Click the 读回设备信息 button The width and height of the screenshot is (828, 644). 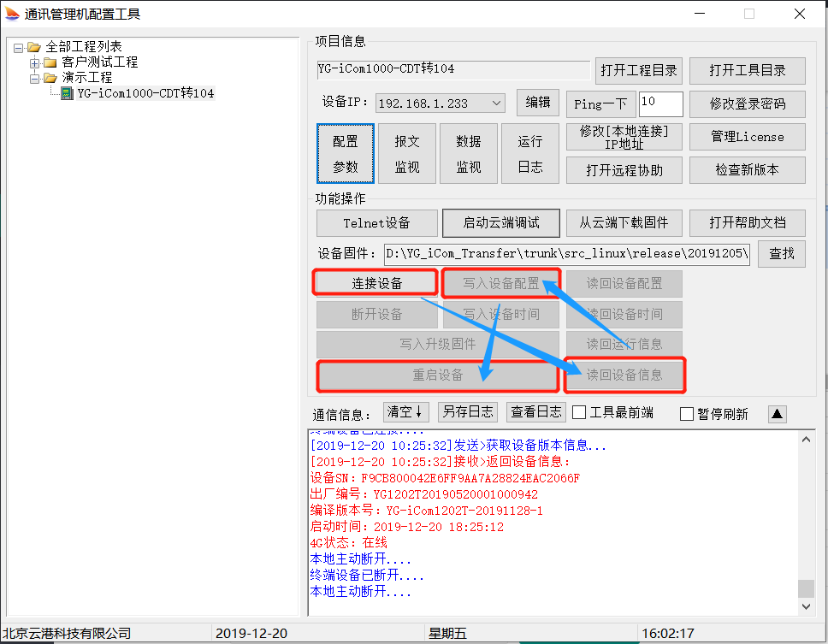pos(624,375)
